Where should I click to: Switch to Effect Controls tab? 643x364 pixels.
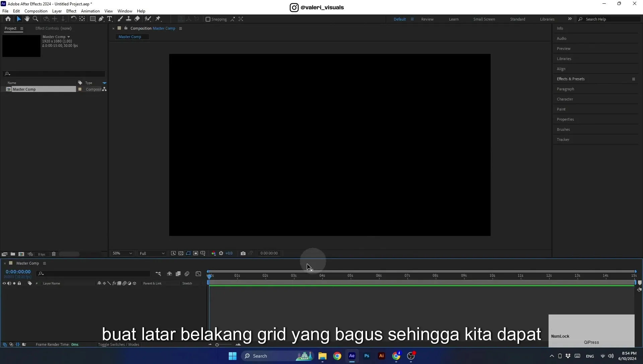click(x=53, y=28)
